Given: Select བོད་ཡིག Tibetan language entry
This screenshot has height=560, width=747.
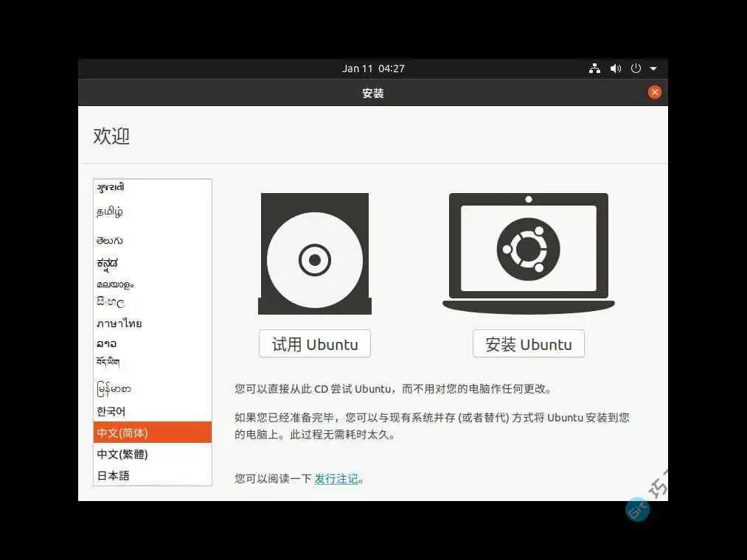Looking at the screenshot, I should pyautogui.click(x=153, y=363).
